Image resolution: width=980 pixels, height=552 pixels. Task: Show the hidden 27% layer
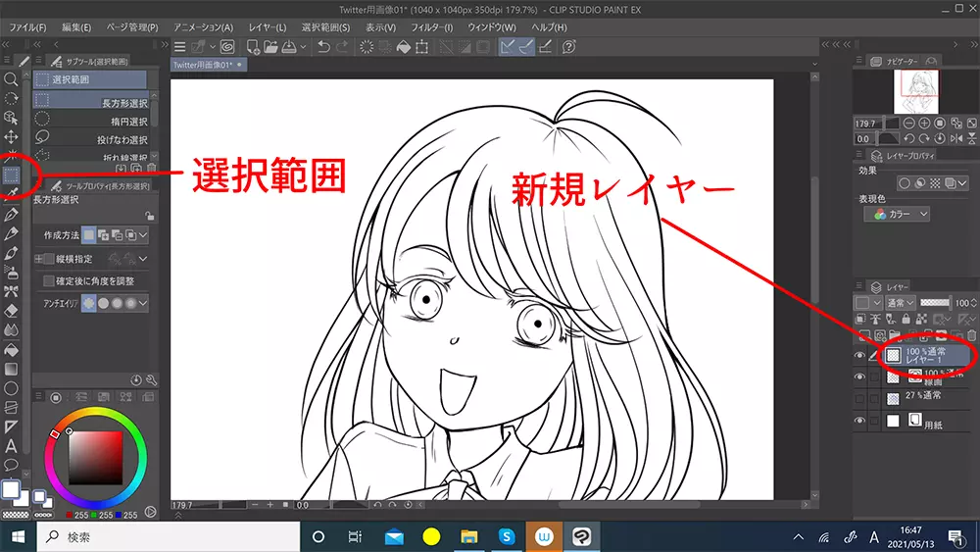[x=859, y=399]
